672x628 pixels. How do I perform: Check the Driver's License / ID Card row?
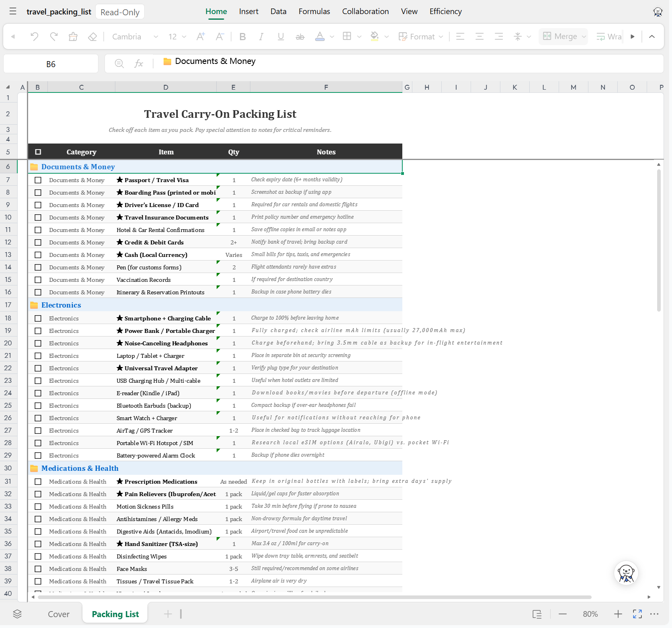click(x=38, y=205)
